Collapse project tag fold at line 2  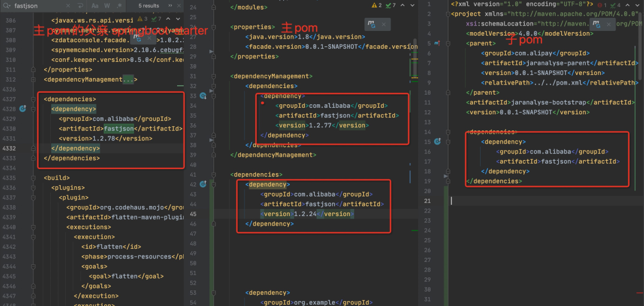tap(448, 14)
